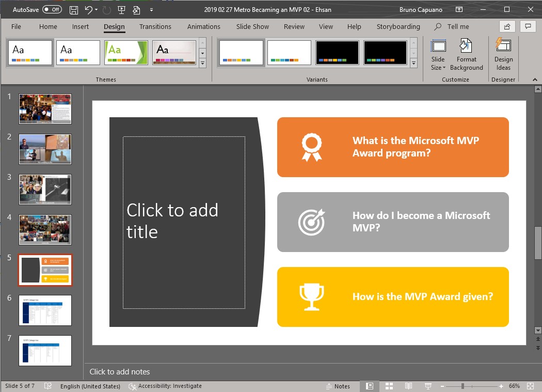Start slide show from beginning via toolbar icon
Screen dimensions: 542x392
point(121,9)
